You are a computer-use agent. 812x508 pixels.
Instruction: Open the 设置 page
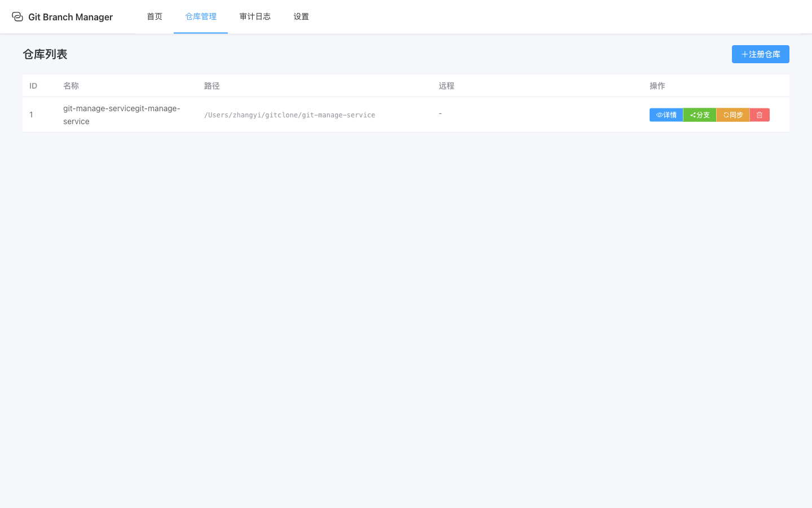coord(301,16)
